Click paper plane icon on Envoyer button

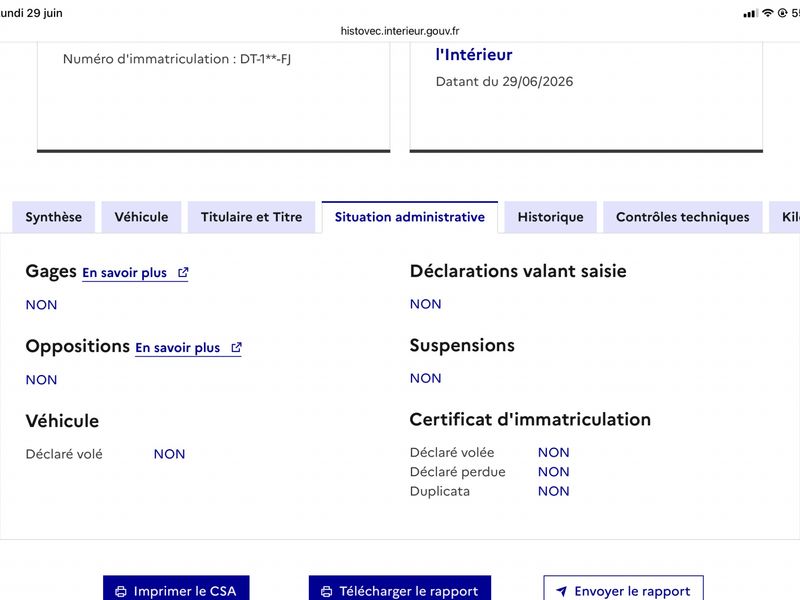pyautogui.click(x=562, y=591)
